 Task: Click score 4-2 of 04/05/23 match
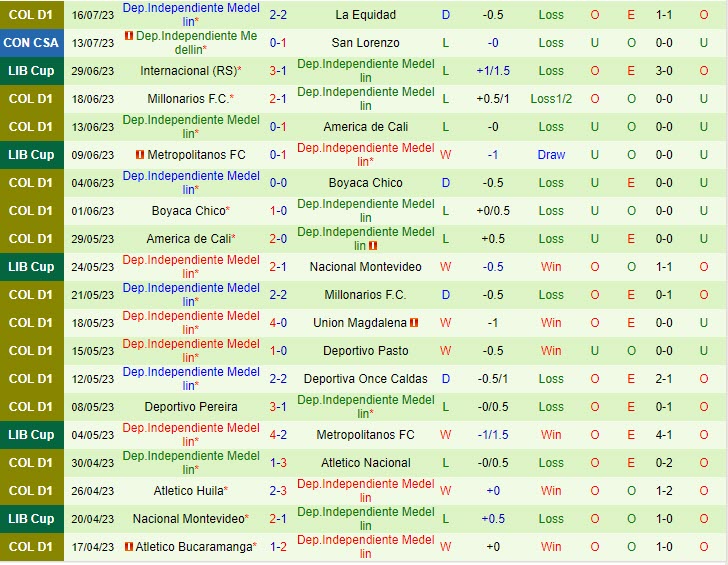pos(278,435)
